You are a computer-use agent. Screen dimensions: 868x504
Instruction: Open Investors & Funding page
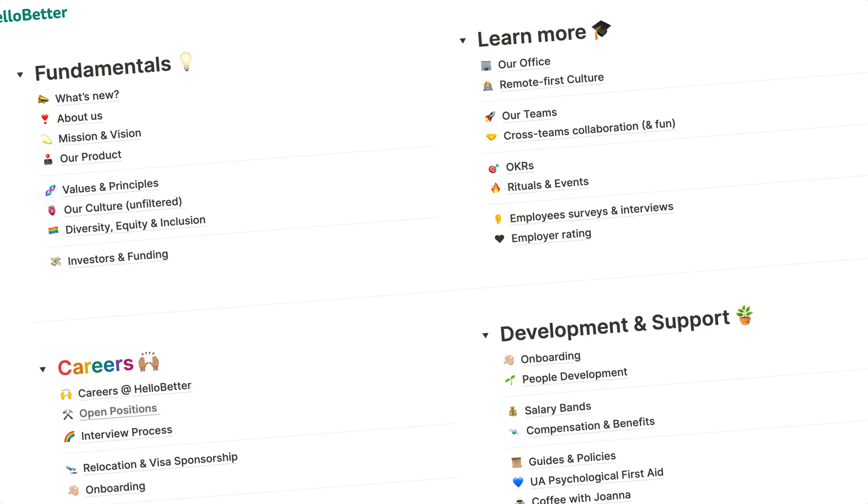point(118,258)
